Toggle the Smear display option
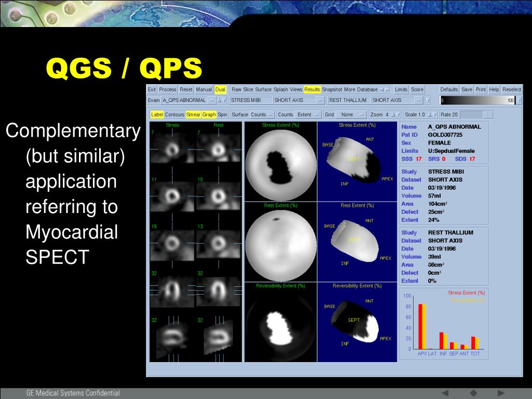532x399 pixels. pos(193,115)
